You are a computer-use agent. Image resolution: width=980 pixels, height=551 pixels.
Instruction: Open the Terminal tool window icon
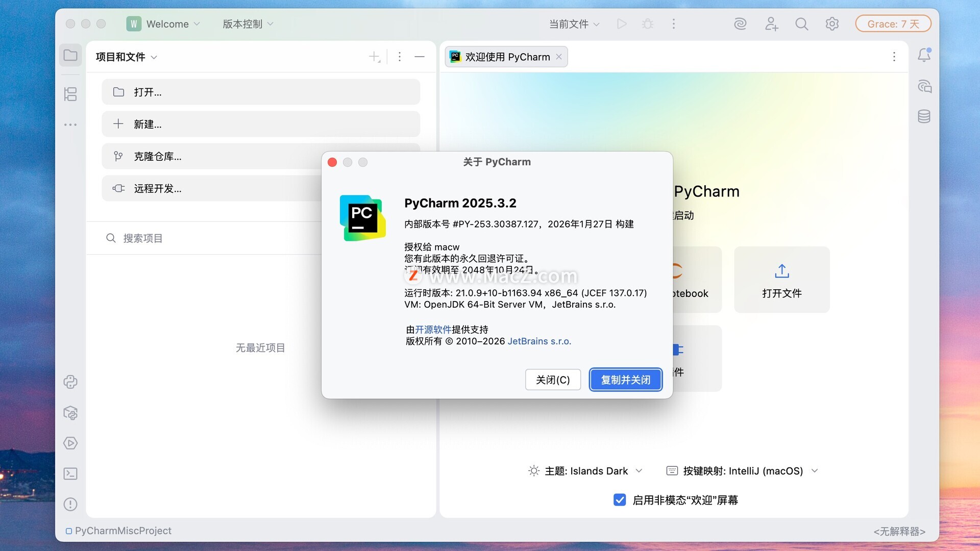pos(70,473)
